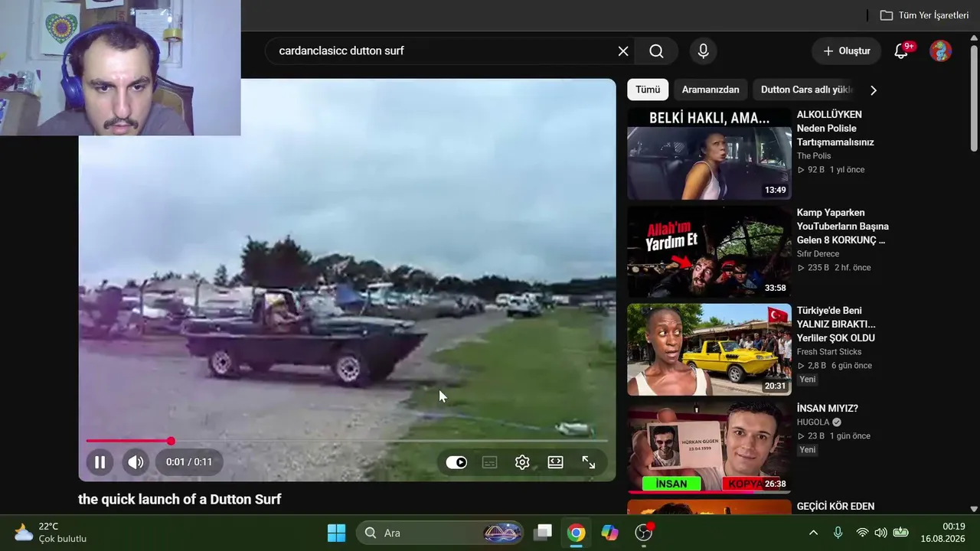
Task: Open Copilot from the taskbar
Action: pos(610,533)
